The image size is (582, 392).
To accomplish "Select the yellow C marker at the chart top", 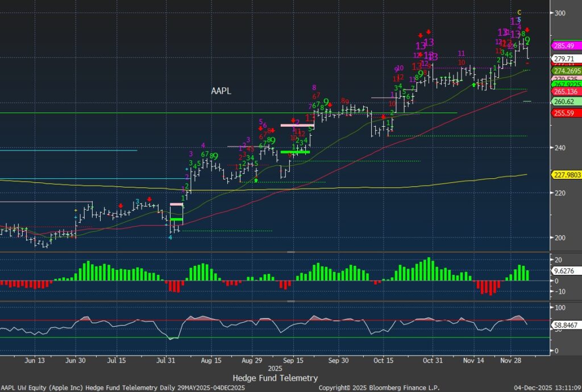I will tap(519, 12).
